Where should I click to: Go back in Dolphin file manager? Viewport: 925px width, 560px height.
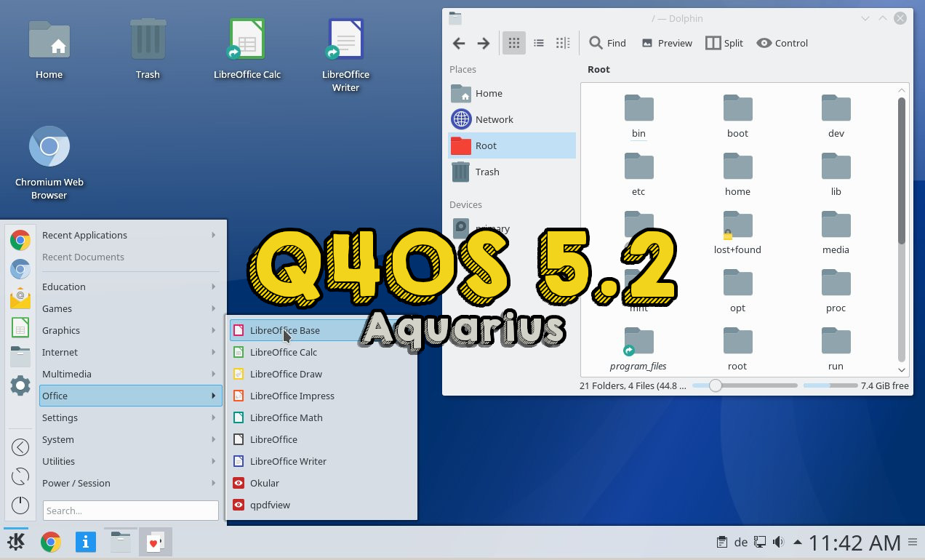coord(459,43)
